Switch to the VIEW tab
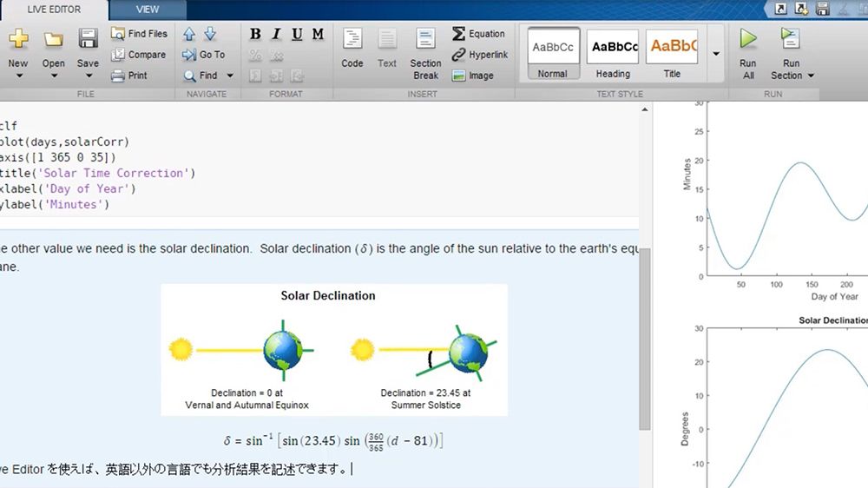Viewport: 868px width, 488px height. point(148,10)
